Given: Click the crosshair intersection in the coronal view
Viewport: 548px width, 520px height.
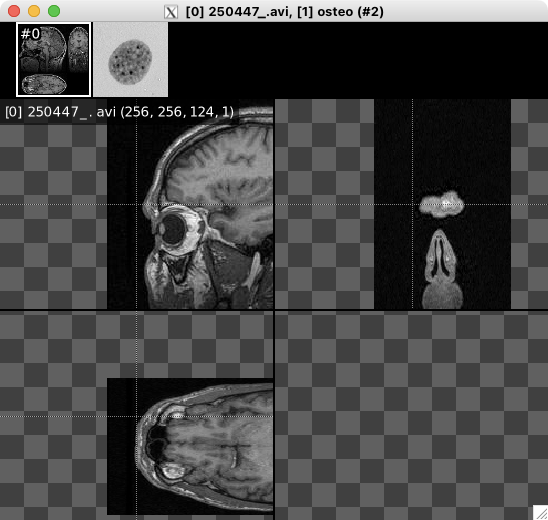Looking at the screenshot, I should 412,204.
